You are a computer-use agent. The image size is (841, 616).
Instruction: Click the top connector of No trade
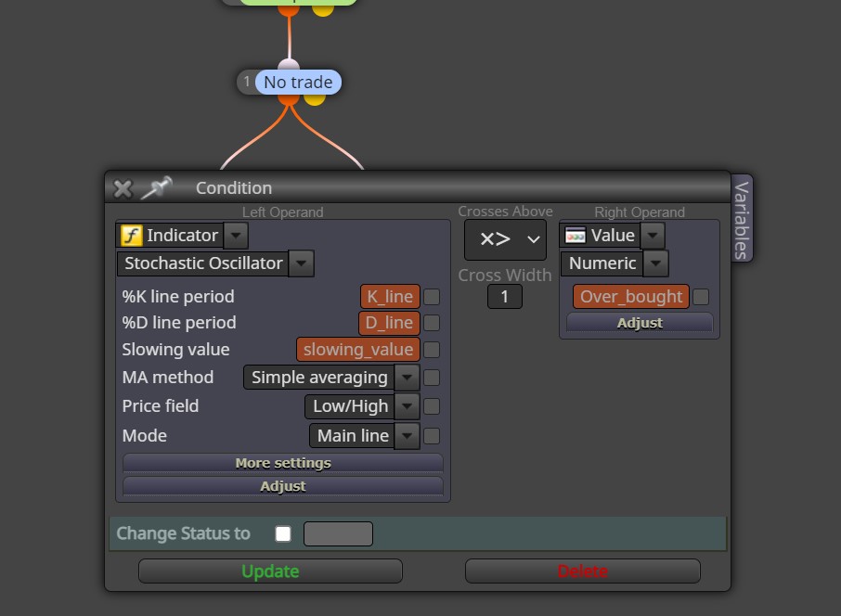coord(289,66)
